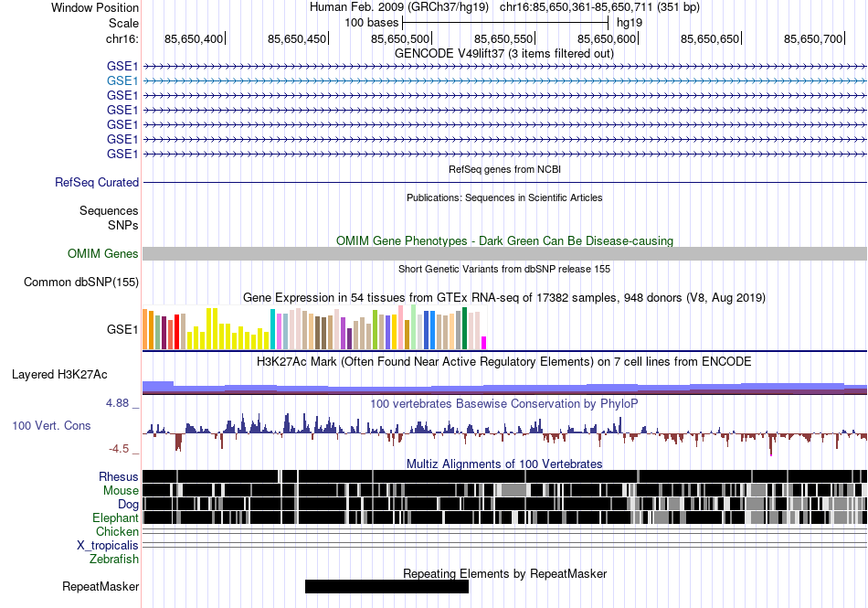The image size is (868, 608).
Task: Click the Elephant alignment row
Action: pyautogui.click(x=504, y=517)
